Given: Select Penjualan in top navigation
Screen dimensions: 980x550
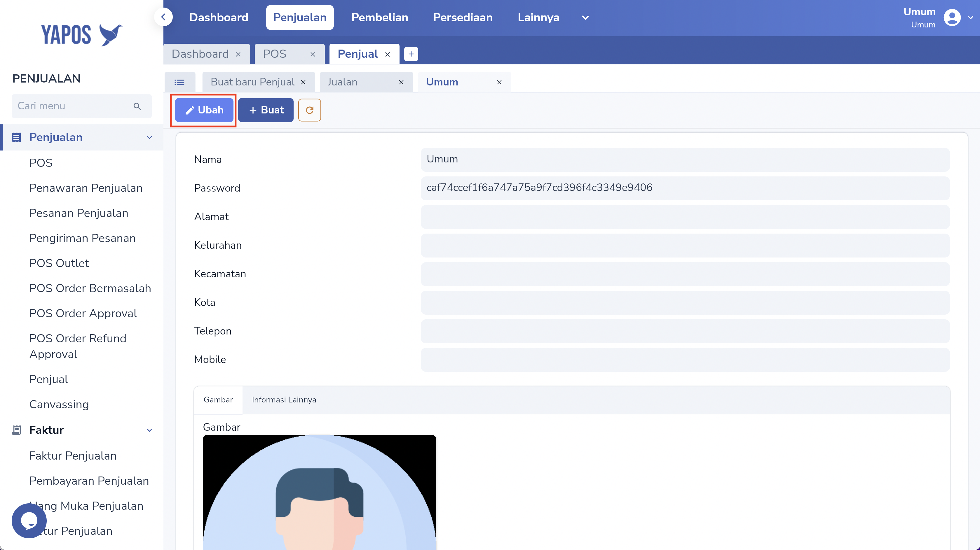Looking at the screenshot, I should click(x=300, y=17).
